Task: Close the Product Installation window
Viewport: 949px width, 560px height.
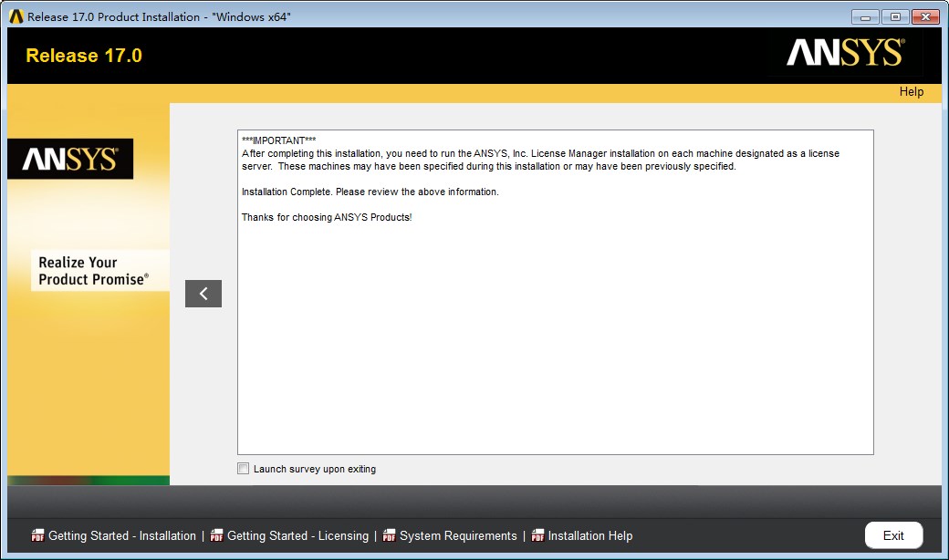Action: (924, 16)
